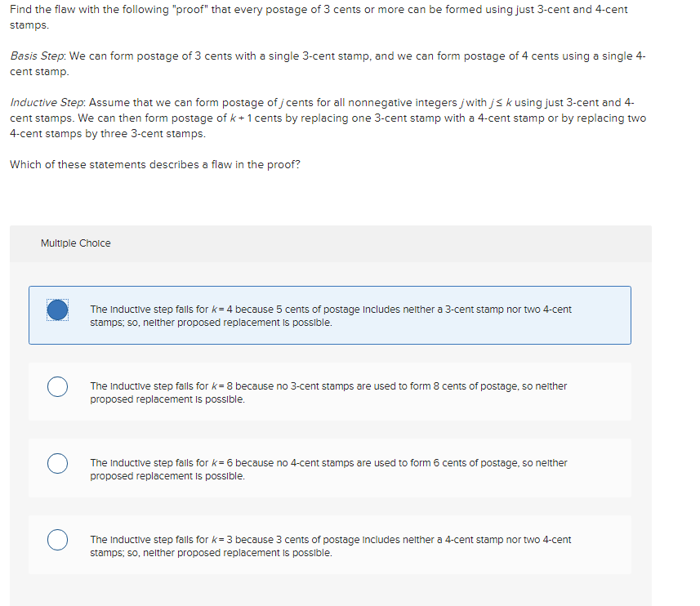This screenshot has height=606, width=700.
Task: Mark the k = 3 answer radio button
Action: [58, 540]
